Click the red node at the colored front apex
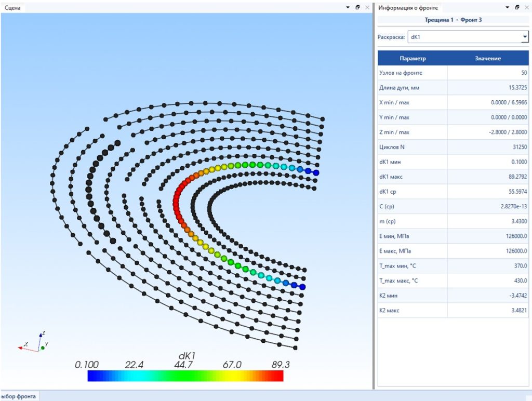532x401 pixels. (176, 204)
